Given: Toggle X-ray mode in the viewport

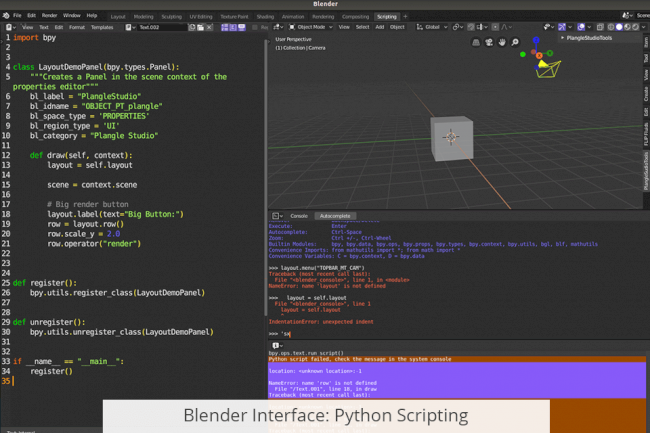Looking at the screenshot, I should point(600,27).
